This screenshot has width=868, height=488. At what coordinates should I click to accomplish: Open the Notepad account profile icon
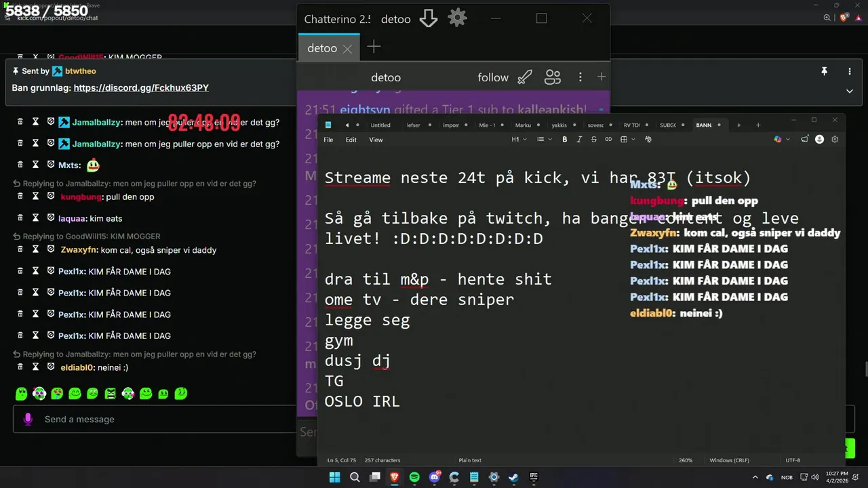click(x=819, y=140)
